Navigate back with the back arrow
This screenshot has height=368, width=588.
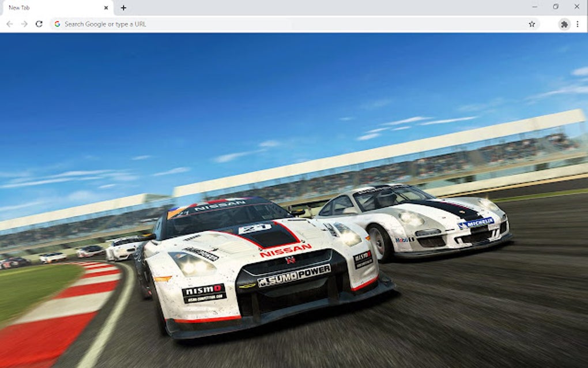[9, 24]
